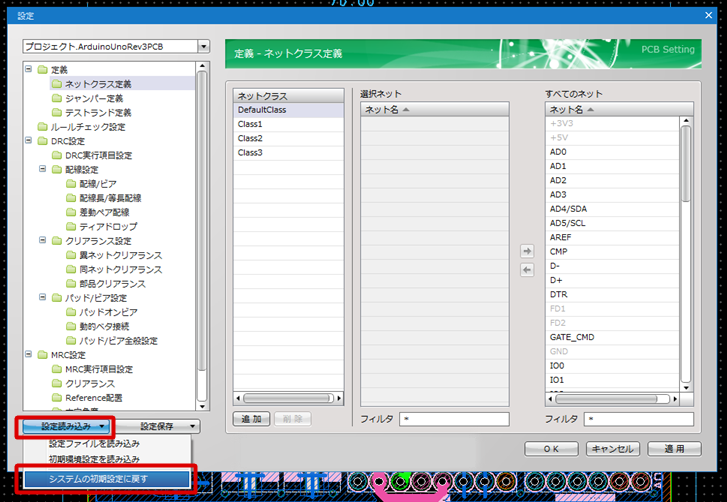Select 動的ベタ接続 in the tree
The width and height of the screenshot is (727, 502).
[104, 326]
